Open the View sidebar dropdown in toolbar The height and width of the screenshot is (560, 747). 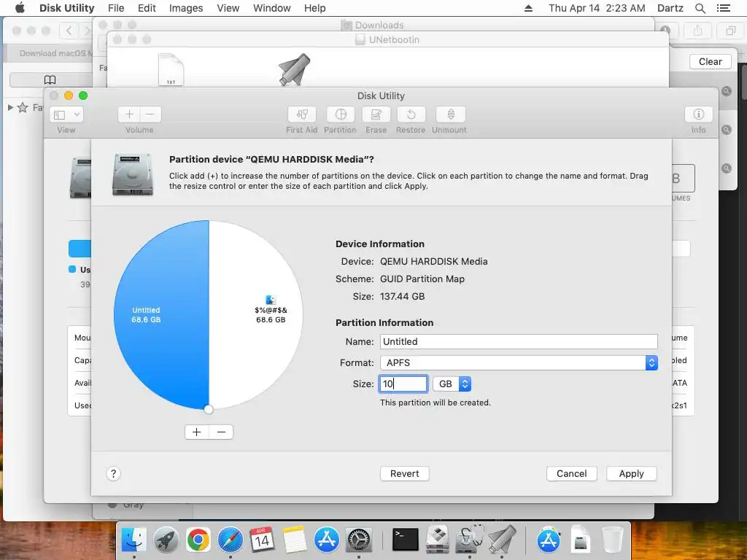(x=66, y=114)
